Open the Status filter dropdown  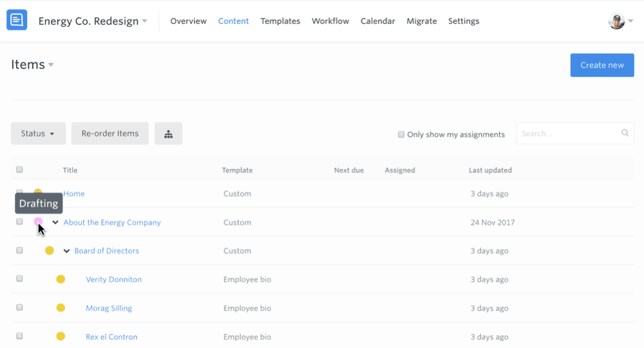[x=38, y=134]
